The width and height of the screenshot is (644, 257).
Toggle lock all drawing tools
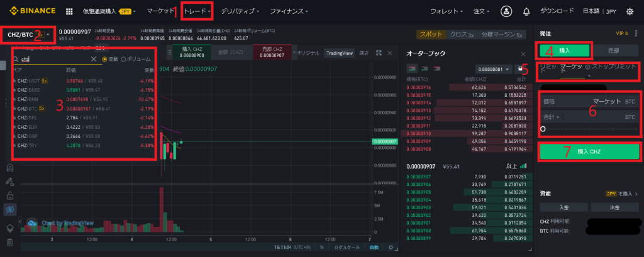pos(10,195)
